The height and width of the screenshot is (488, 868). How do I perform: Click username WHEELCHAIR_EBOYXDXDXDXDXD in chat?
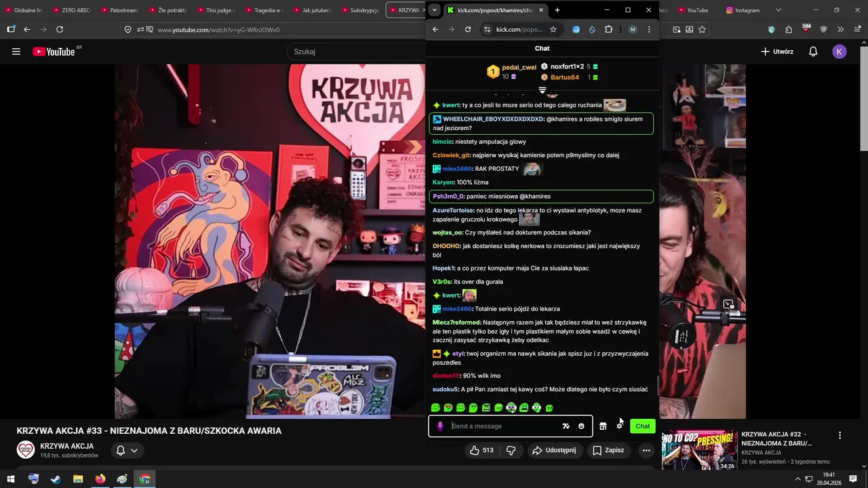(493, 119)
